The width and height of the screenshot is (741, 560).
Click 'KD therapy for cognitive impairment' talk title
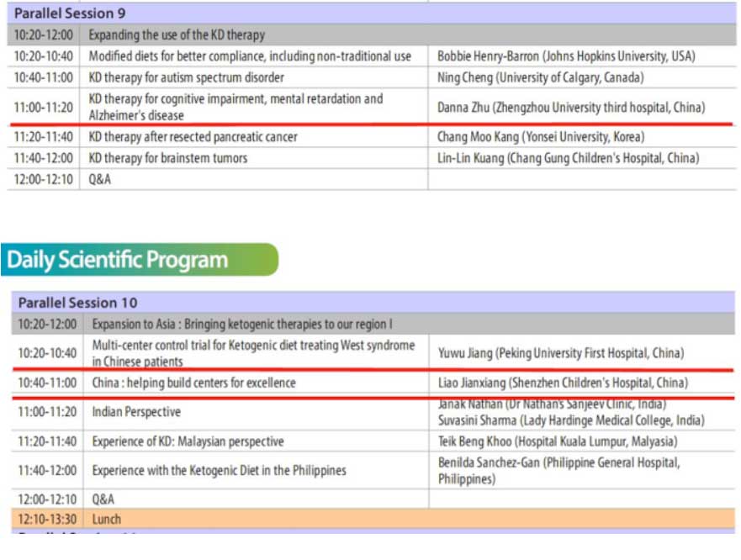point(236,107)
